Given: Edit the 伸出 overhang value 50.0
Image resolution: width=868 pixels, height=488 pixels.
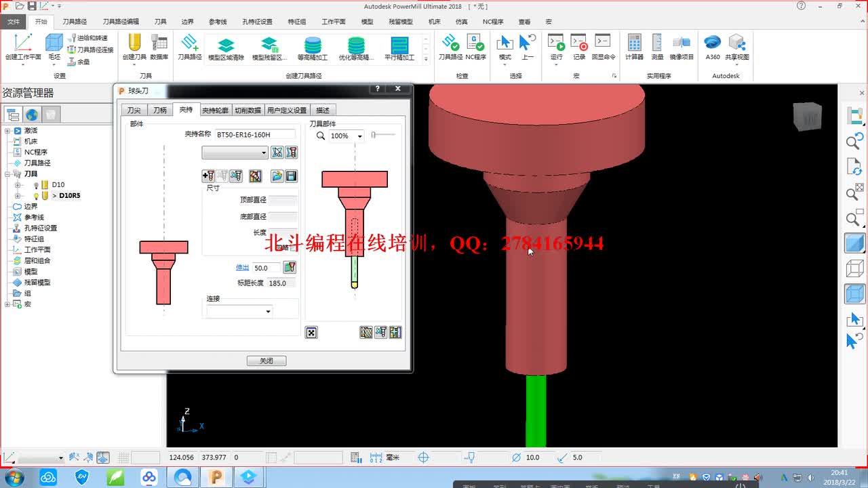Looking at the screenshot, I should coord(267,268).
